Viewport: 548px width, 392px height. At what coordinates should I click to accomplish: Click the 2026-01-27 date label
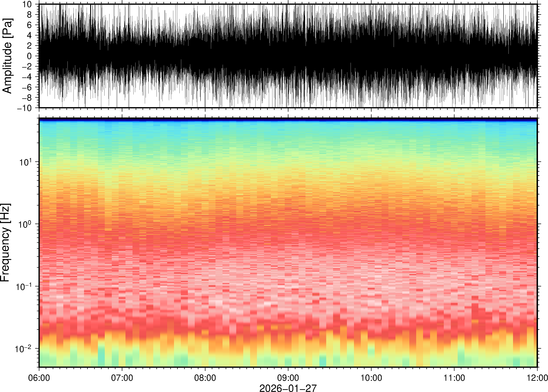288,388
